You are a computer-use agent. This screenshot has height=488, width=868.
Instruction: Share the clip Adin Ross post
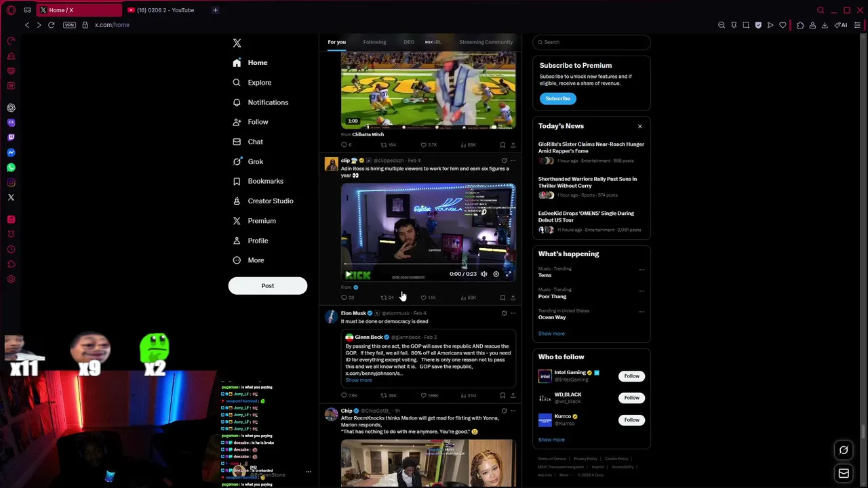point(513,298)
